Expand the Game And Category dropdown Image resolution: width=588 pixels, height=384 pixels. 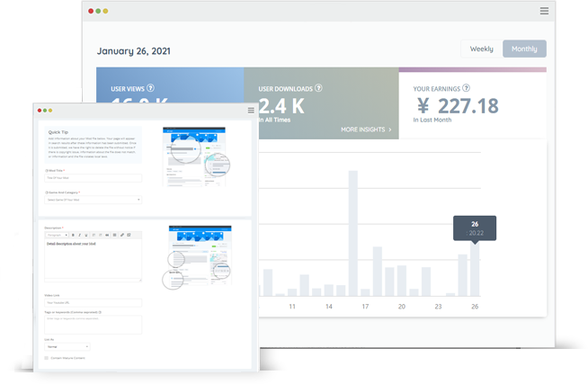94,200
